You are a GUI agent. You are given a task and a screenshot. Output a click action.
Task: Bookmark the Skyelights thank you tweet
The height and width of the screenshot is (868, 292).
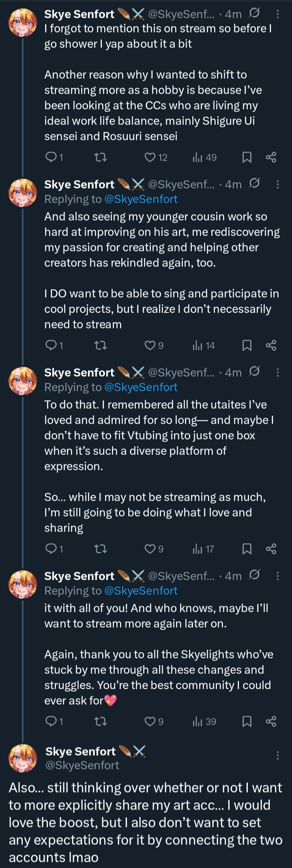coord(247,722)
